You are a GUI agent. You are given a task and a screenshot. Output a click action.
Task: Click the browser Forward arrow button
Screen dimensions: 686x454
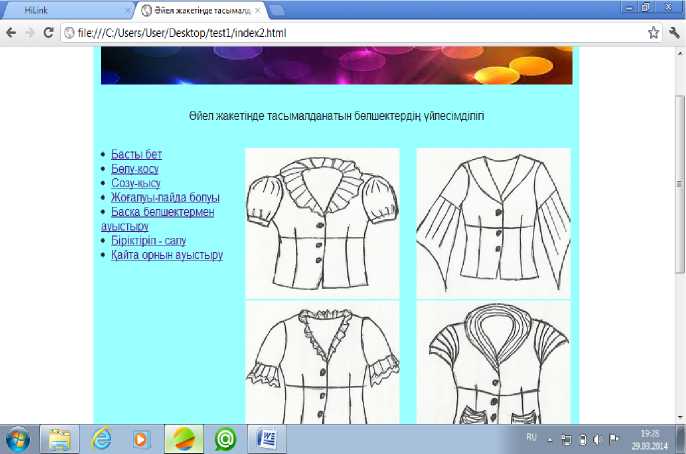tap(30, 32)
